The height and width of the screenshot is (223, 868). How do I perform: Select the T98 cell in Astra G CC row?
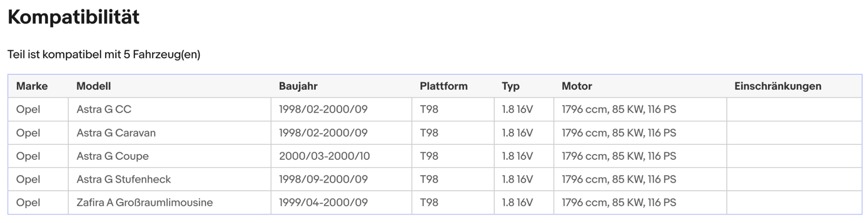(429, 109)
